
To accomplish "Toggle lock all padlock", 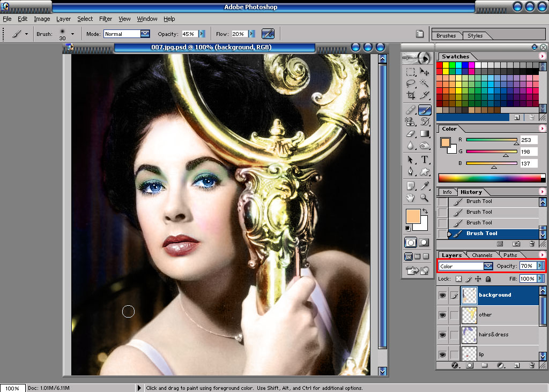I will point(488,279).
